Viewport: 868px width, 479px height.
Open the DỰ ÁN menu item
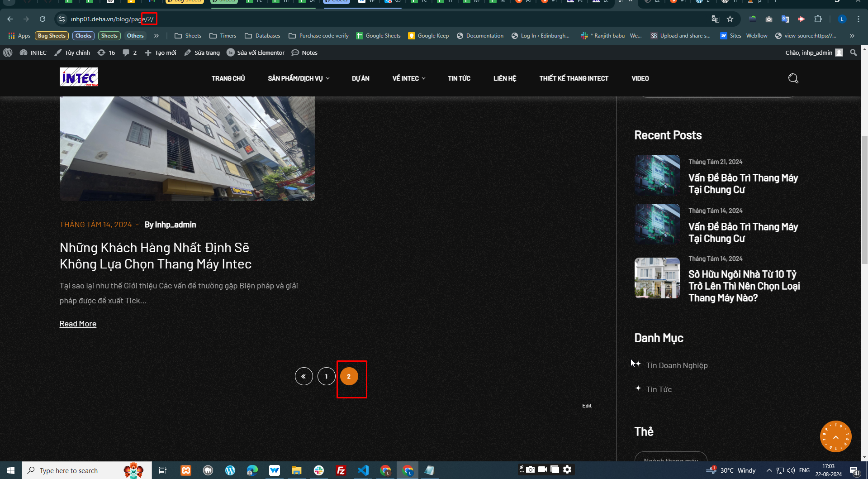tap(360, 78)
